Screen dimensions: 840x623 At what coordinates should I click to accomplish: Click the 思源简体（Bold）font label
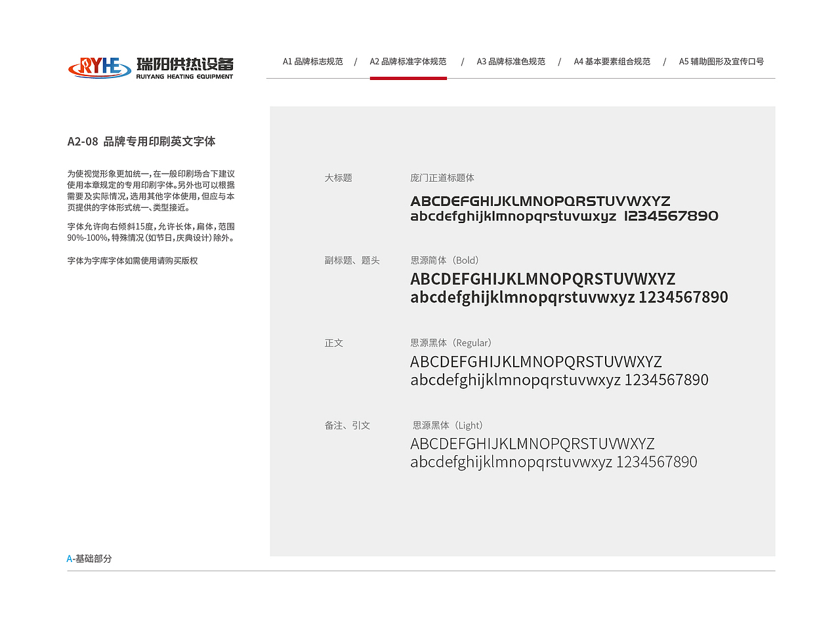click(444, 260)
